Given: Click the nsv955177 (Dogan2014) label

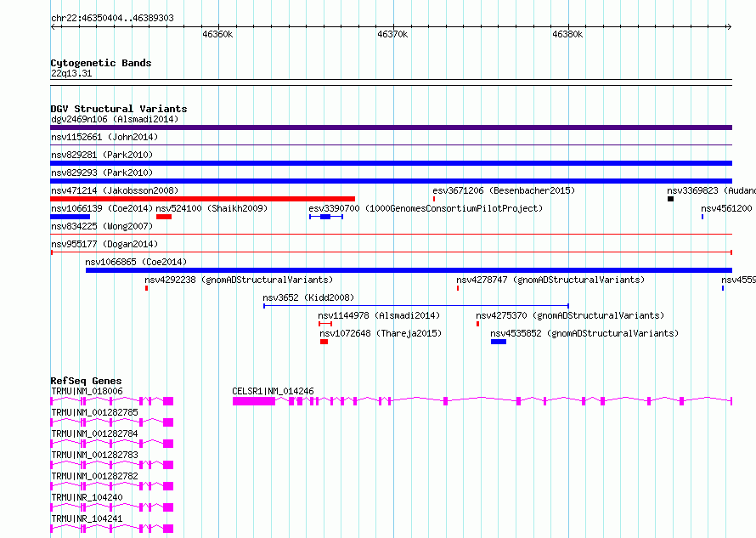Looking at the screenshot, I should 104,244.
